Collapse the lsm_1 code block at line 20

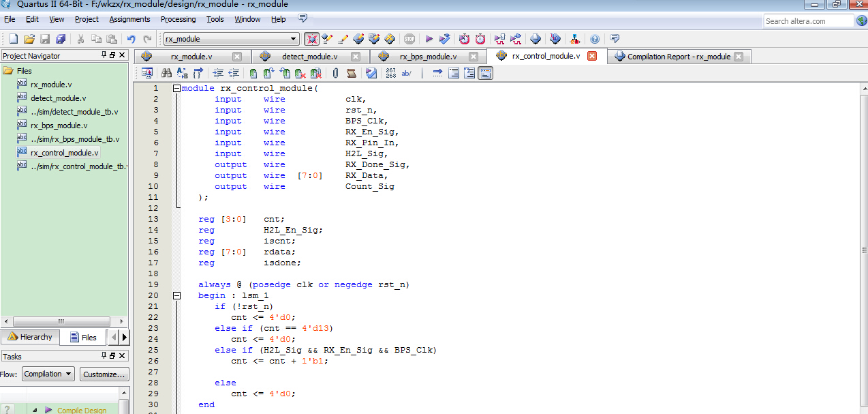(x=177, y=295)
